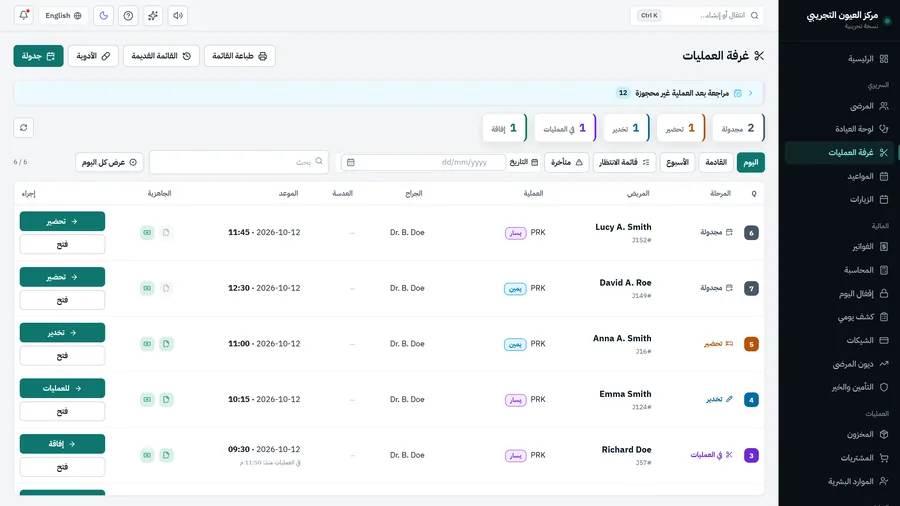Image resolution: width=900 pixels, height=506 pixels.
Task: Toggle dark mode moon icon
Action: pyautogui.click(x=104, y=15)
